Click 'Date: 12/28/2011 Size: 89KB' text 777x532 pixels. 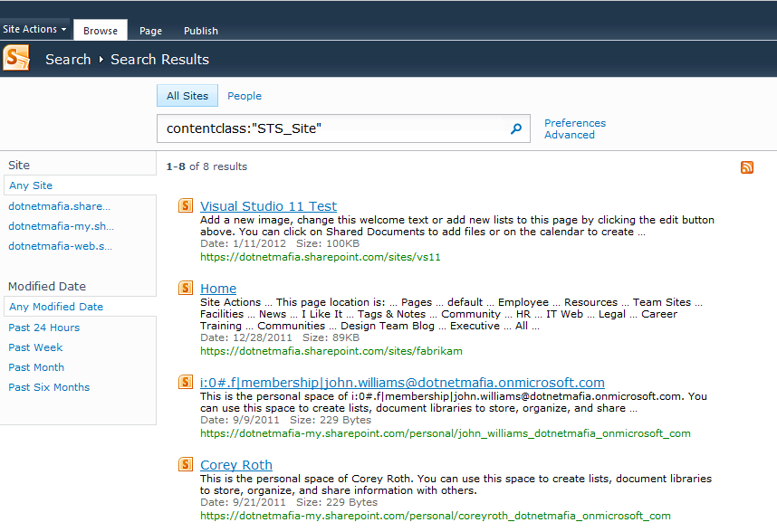tap(280, 337)
